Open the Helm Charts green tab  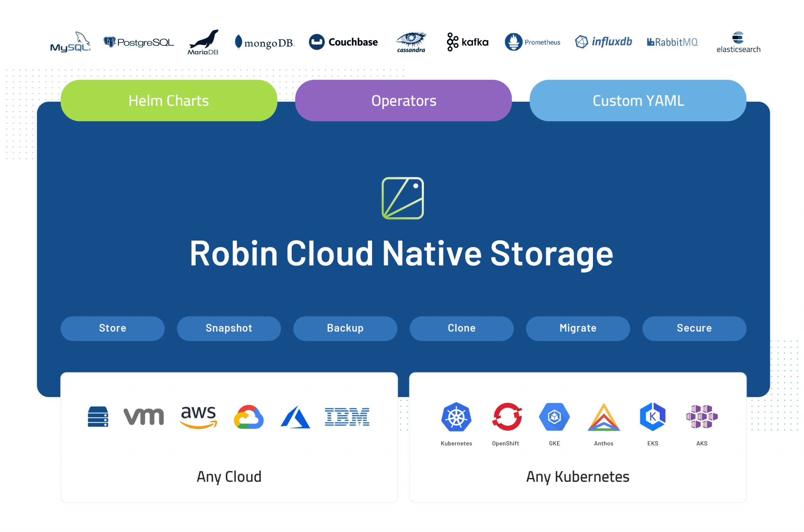tap(169, 101)
